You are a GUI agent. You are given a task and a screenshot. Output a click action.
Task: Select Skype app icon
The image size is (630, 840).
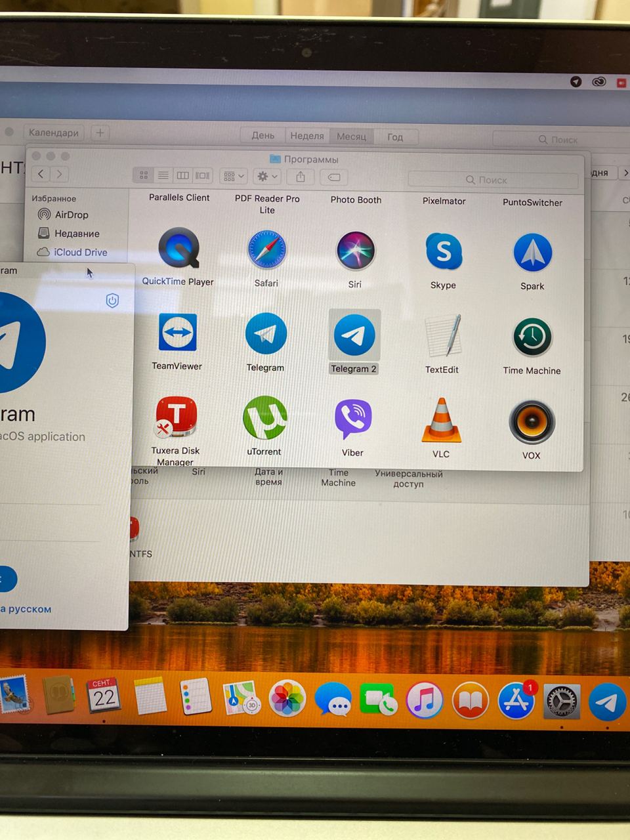[444, 252]
